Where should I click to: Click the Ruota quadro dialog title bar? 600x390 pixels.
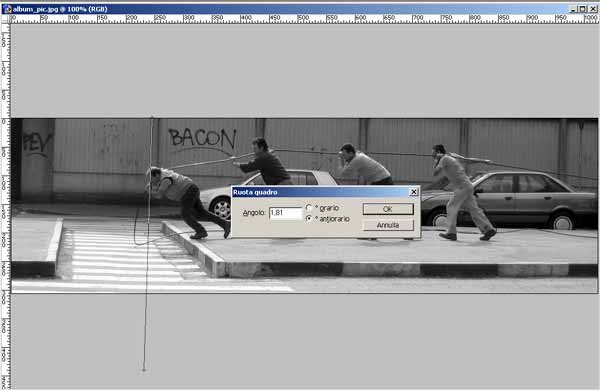pos(321,192)
